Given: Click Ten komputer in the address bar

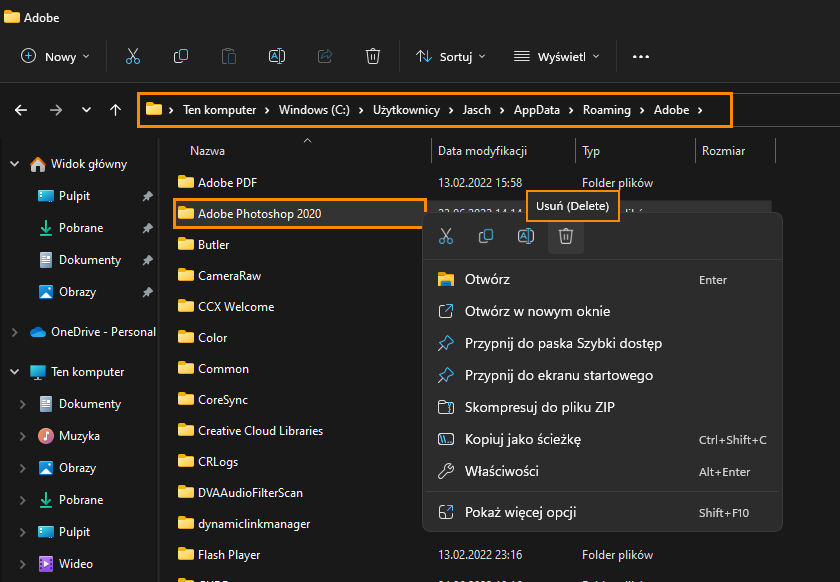Looking at the screenshot, I should tap(220, 110).
